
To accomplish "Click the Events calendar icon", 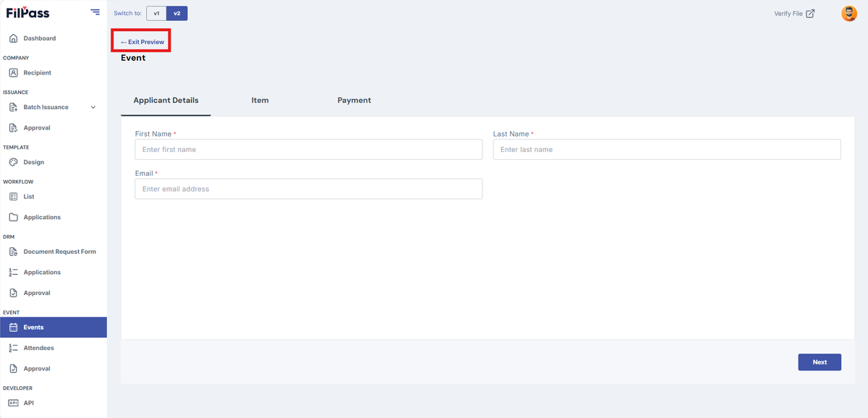I will click(14, 328).
